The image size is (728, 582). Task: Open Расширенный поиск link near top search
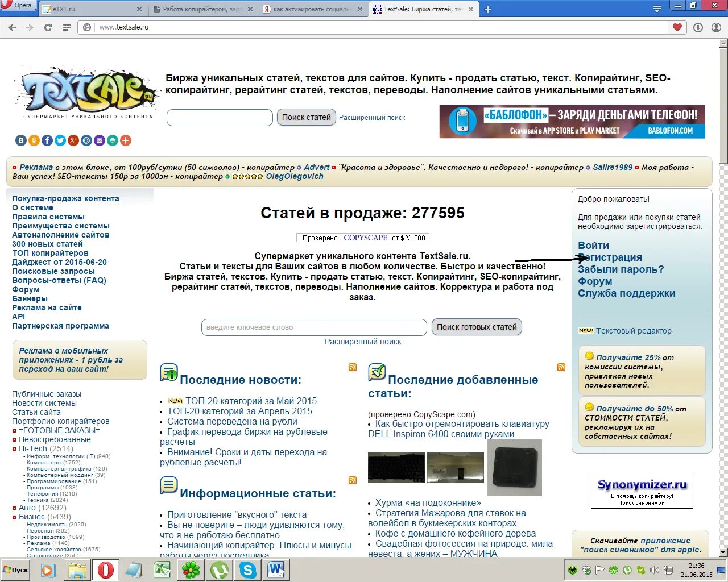372,118
